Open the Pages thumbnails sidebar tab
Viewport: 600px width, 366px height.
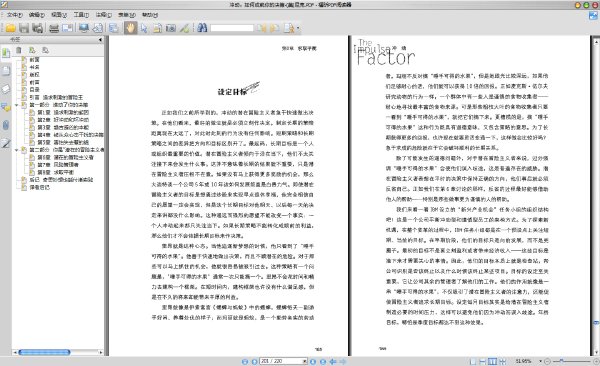[x=6, y=71]
